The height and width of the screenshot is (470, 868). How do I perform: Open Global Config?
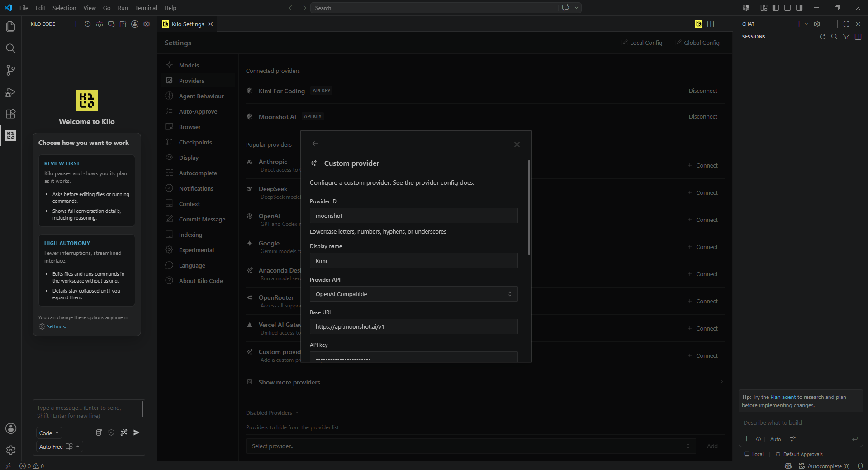point(697,43)
